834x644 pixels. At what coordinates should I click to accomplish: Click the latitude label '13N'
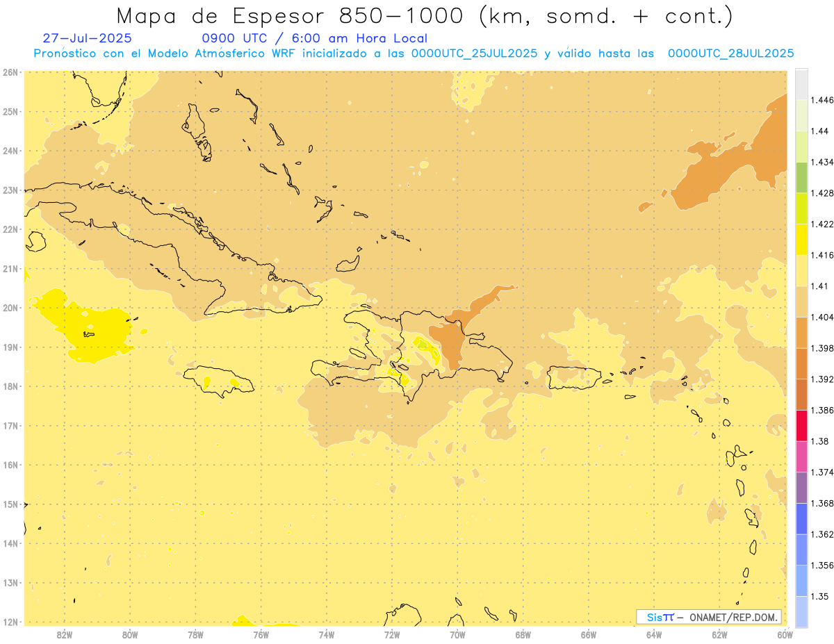point(10,582)
